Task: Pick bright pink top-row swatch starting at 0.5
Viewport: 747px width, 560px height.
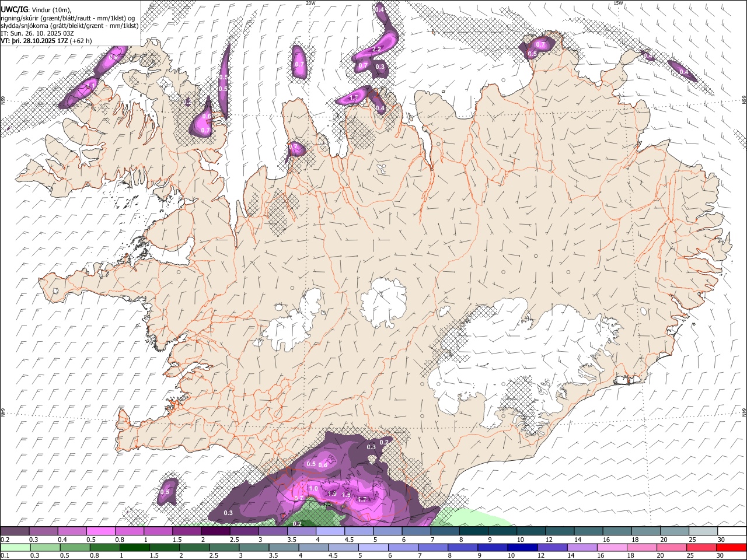Action: tap(101, 531)
